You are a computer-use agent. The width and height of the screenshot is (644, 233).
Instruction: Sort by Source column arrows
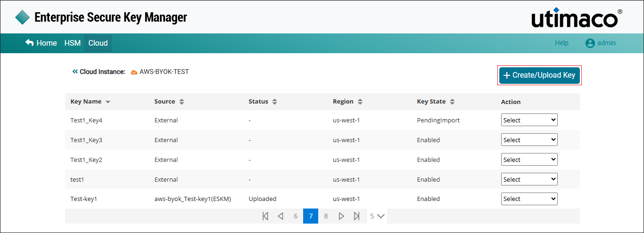(182, 102)
